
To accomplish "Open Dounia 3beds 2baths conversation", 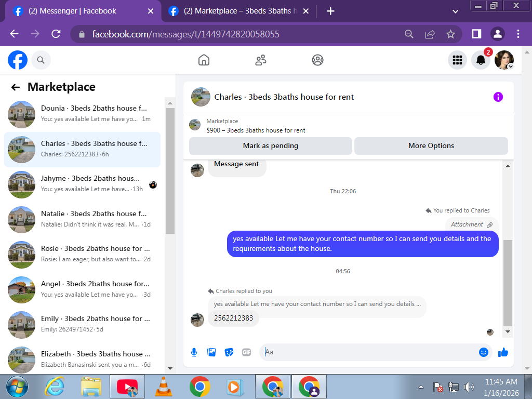I will (x=83, y=114).
